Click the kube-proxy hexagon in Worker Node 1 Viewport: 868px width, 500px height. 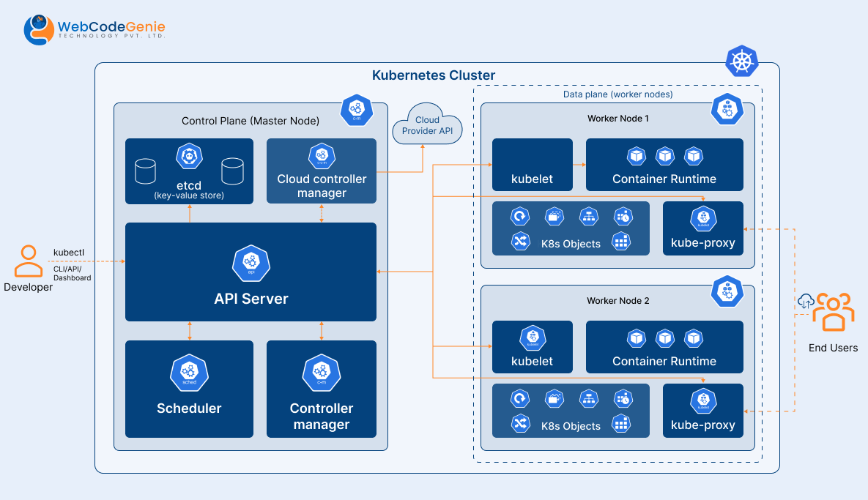(x=702, y=218)
